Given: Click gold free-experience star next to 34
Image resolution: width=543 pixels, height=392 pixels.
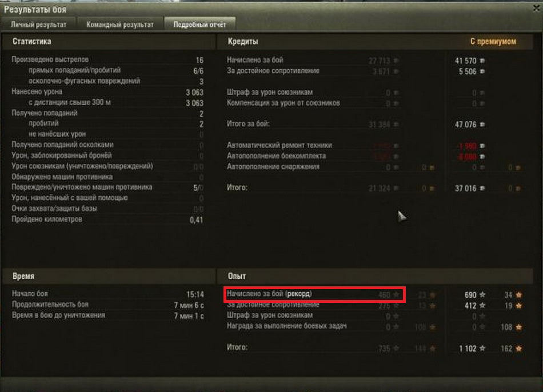Looking at the screenshot, I should (x=519, y=295).
